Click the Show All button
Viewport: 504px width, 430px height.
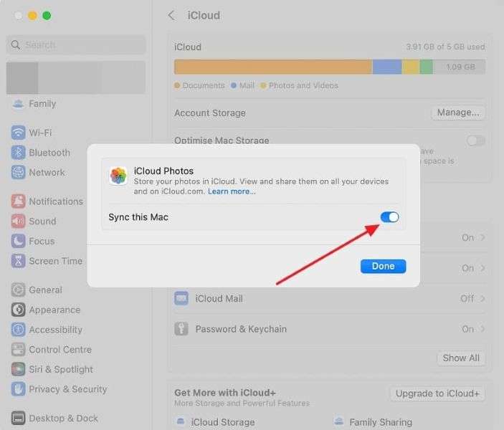[x=461, y=358]
